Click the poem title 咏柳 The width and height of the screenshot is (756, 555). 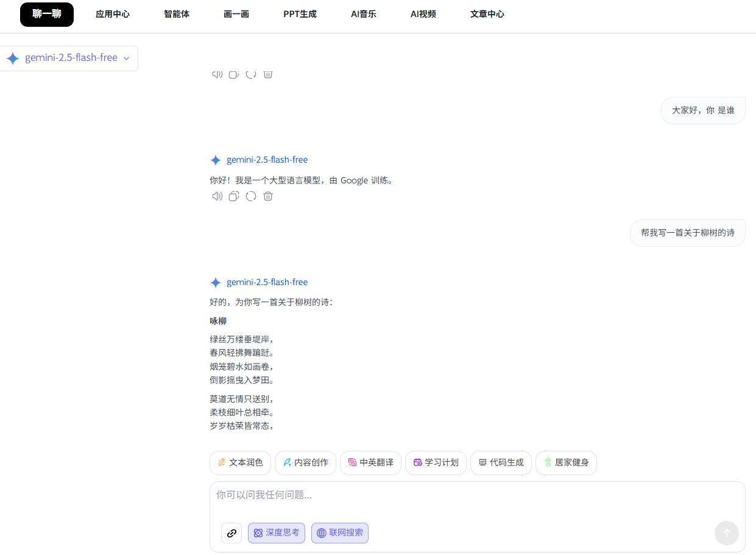click(x=218, y=321)
